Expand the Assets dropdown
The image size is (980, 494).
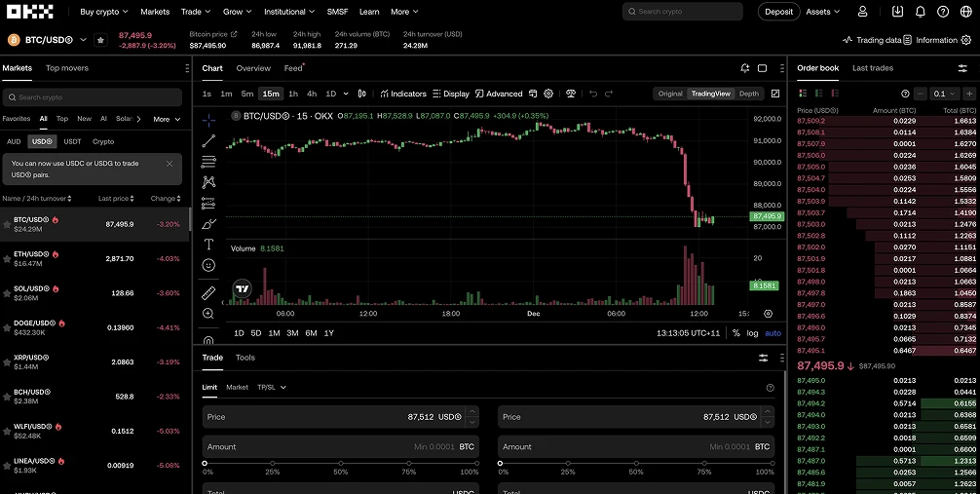822,12
